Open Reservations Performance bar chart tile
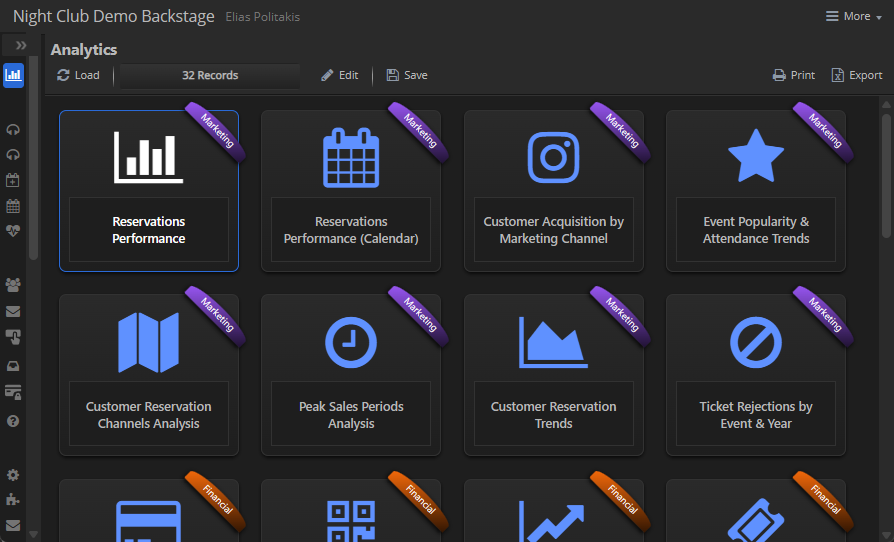This screenshot has width=894, height=542. pos(149,190)
